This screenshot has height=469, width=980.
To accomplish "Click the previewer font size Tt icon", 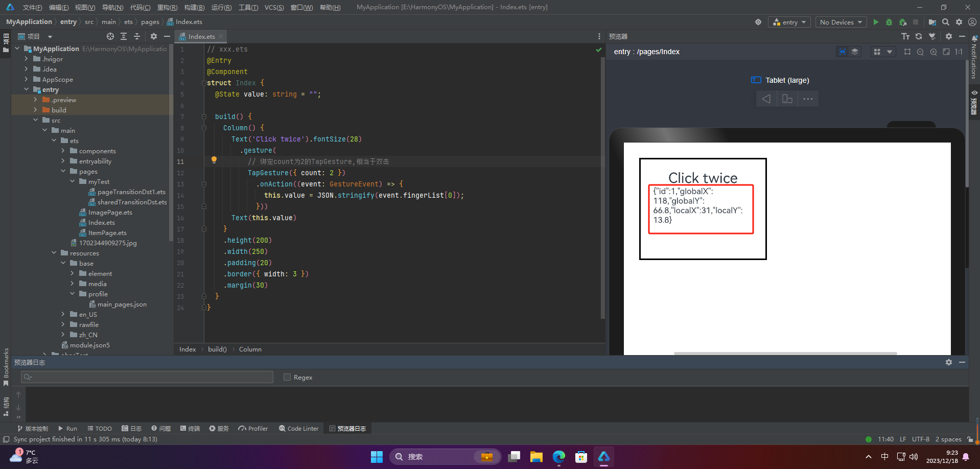I will [x=905, y=36].
